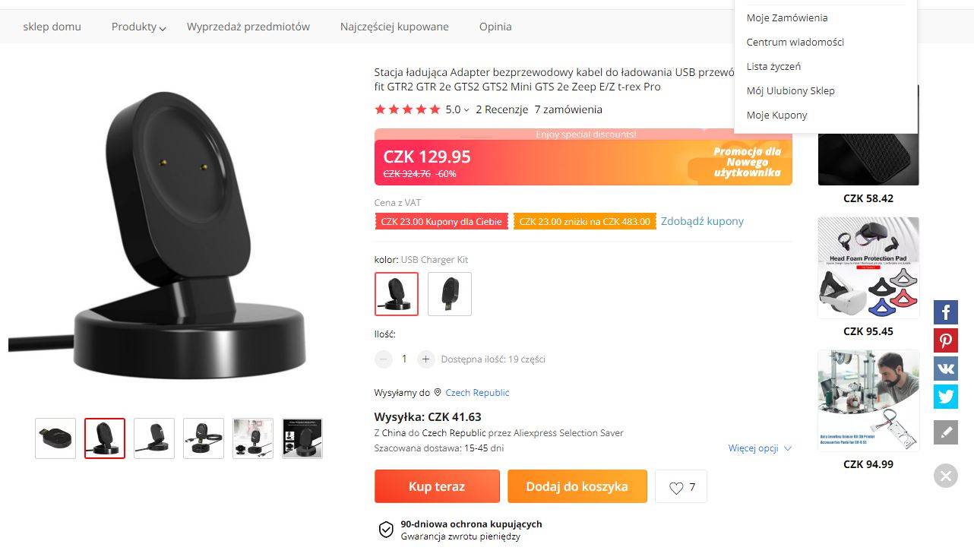Open Moje Zamówienia menu entry
Screen dimensions: 974x560
click(787, 17)
